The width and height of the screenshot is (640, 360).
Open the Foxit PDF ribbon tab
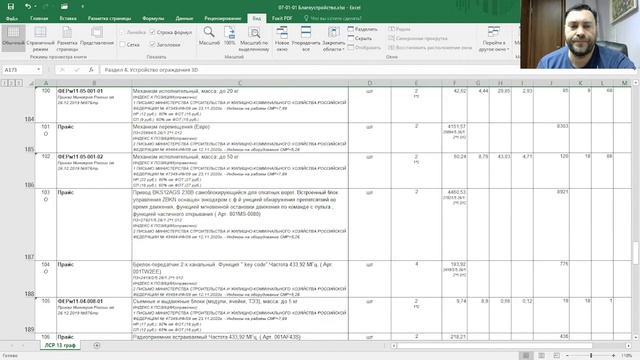tap(282, 18)
